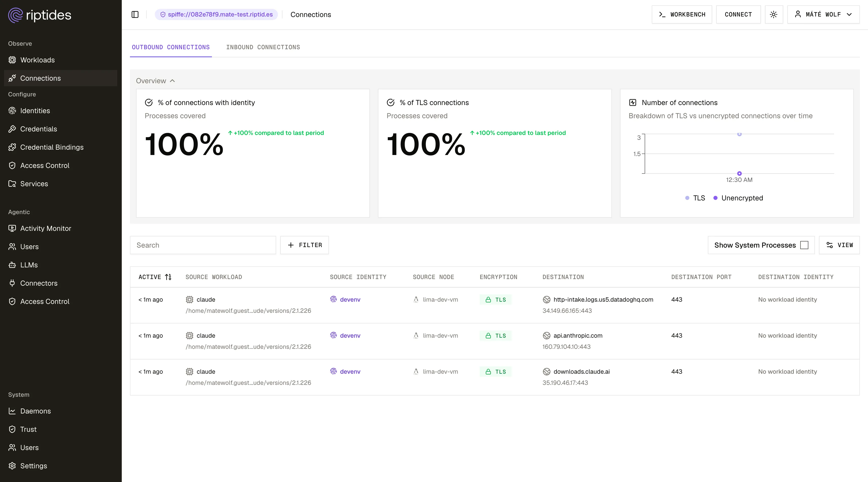Click the globe icon next to api.anthropic.com
This screenshot has width=868, height=482.
[546, 335]
